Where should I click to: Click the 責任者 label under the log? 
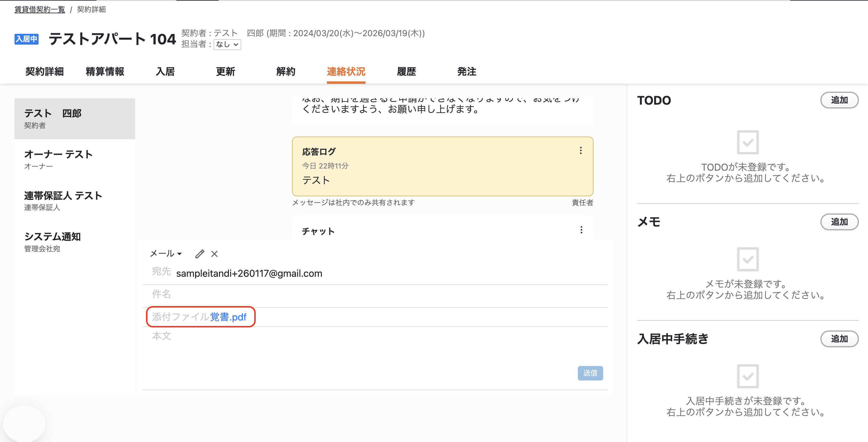[582, 203]
